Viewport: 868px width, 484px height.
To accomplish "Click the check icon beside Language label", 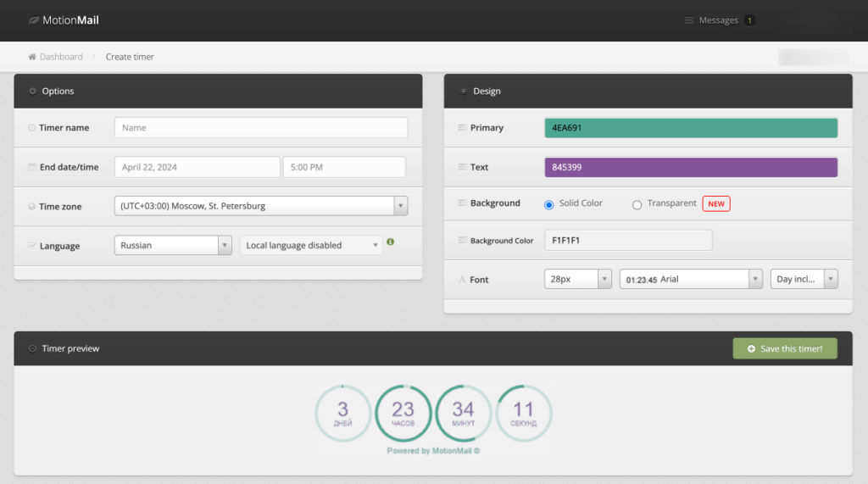I will tap(32, 245).
